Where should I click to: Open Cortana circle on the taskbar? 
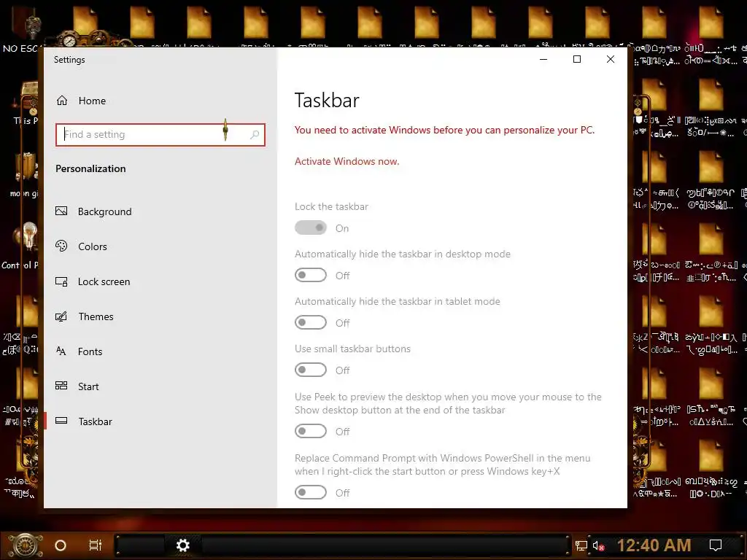pyautogui.click(x=61, y=545)
